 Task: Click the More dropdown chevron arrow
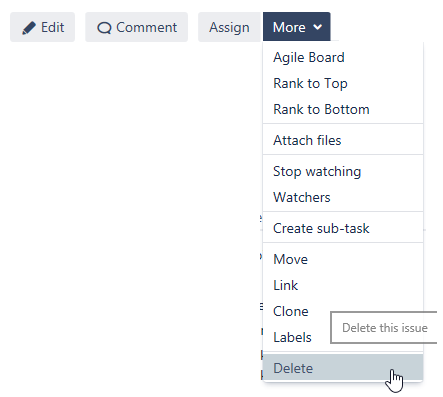pos(318,27)
